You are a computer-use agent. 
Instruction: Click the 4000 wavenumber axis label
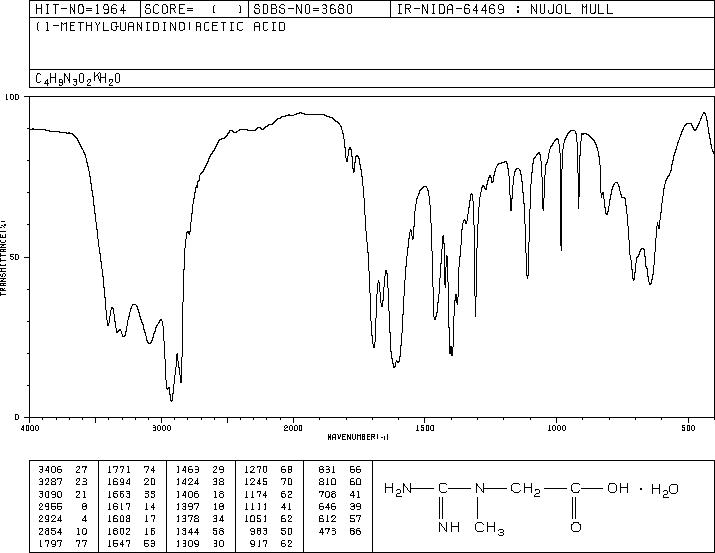(x=30, y=428)
